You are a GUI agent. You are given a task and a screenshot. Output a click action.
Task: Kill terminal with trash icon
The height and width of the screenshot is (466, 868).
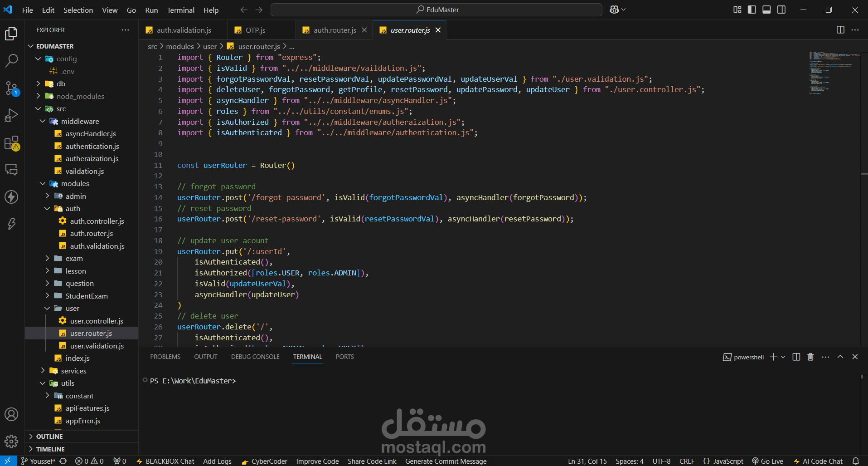pos(810,357)
